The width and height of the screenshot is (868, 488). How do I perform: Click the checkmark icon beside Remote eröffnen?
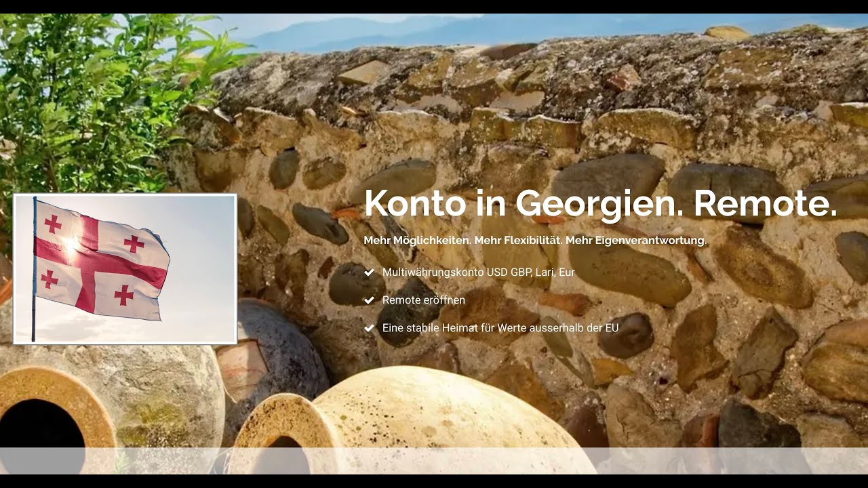(370, 300)
